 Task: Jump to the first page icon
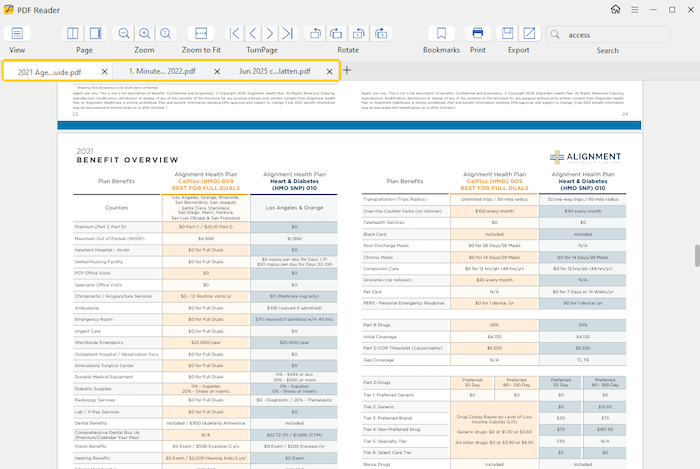(x=234, y=33)
